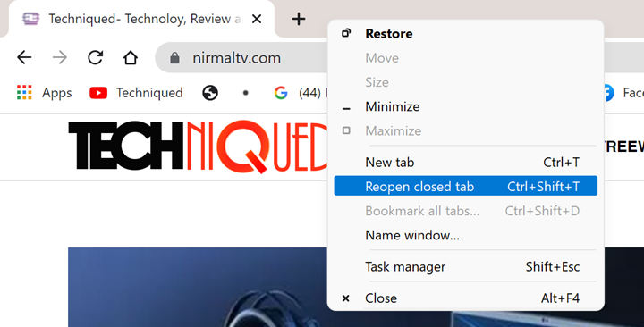Viewport: 644px width, 327px height.
Task: Choose Restore in the window menu
Action: [x=466, y=34]
